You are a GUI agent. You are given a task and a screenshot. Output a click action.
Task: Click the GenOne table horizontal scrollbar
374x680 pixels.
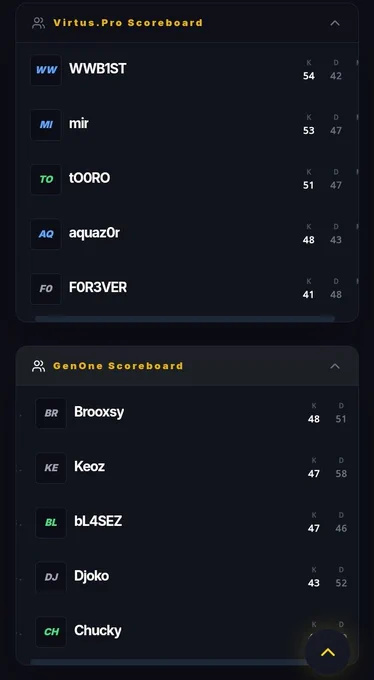(169, 662)
